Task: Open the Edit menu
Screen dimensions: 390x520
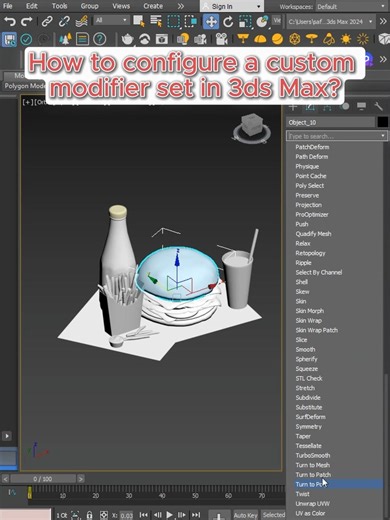Action: (32, 6)
